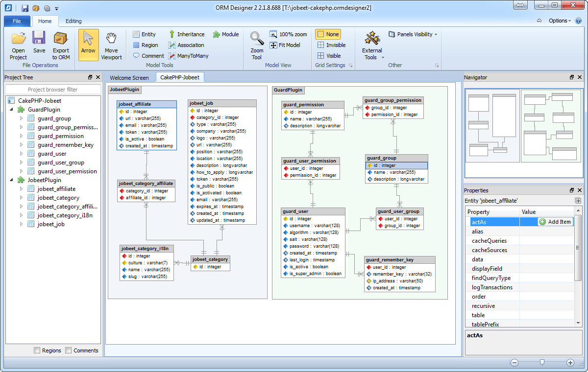Viewport: 588px width, 372px height.
Task: Select guard_remember_key in project tree
Action: pyautogui.click(x=66, y=145)
